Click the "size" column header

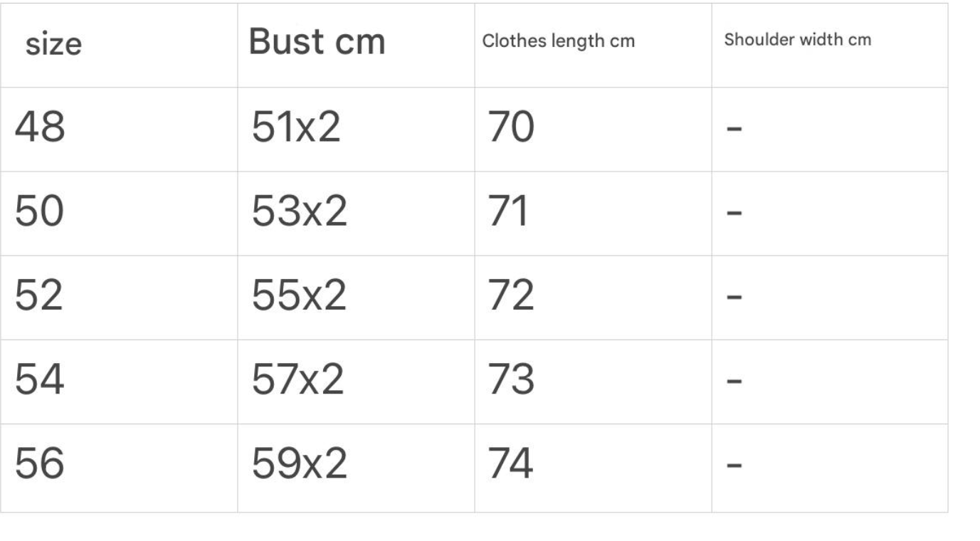point(54,46)
